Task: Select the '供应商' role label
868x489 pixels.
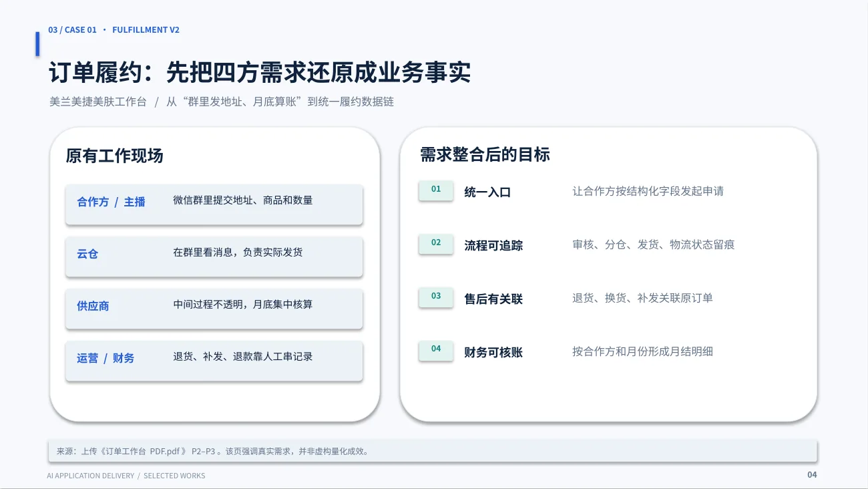Action: pos(93,306)
